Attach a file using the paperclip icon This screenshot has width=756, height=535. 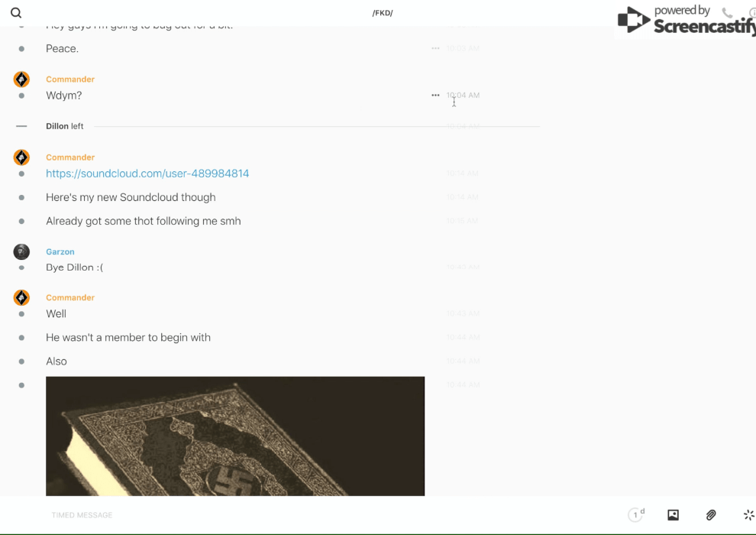click(x=711, y=515)
